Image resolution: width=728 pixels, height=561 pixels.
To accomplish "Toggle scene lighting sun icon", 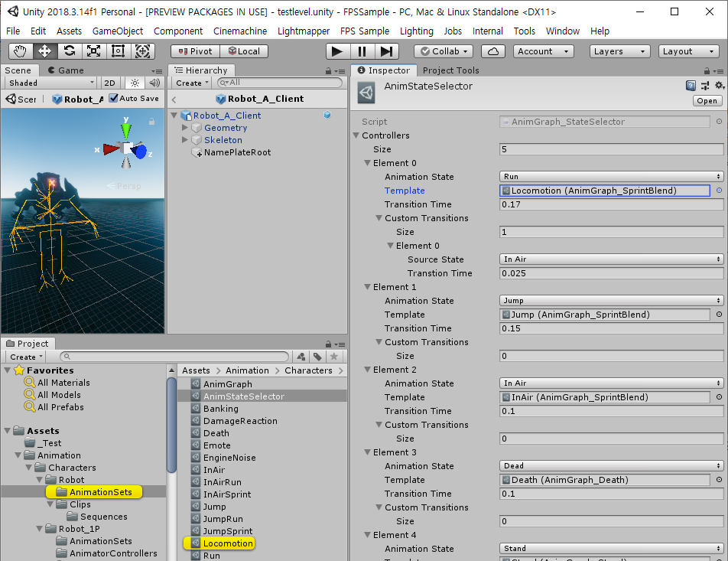I will [x=135, y=83].
